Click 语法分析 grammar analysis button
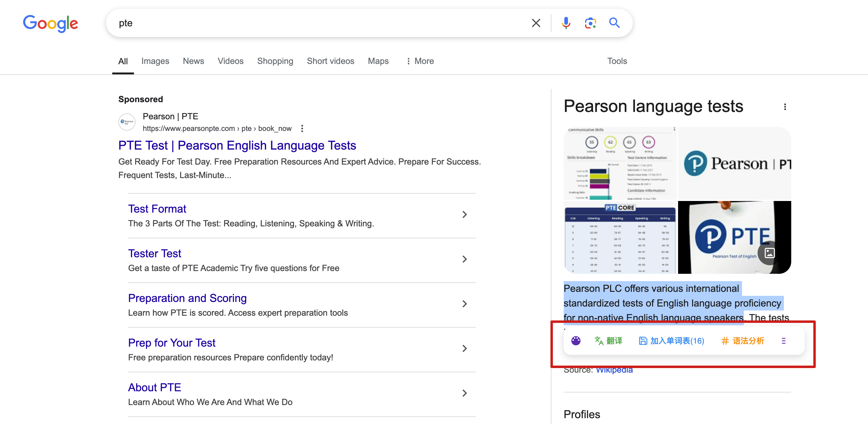The height and width of the screenshot is (424, 868). click(x=742, y=341)
